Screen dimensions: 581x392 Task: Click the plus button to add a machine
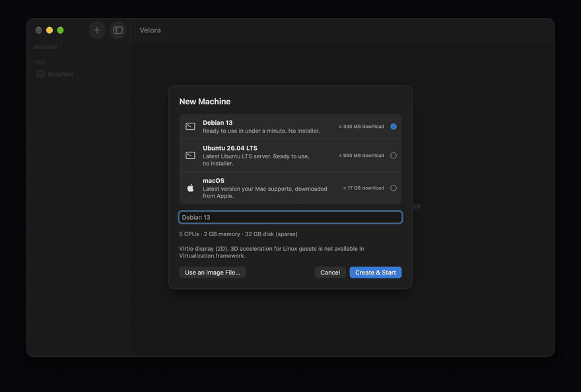pyautogui.click(x=96, y=30)
